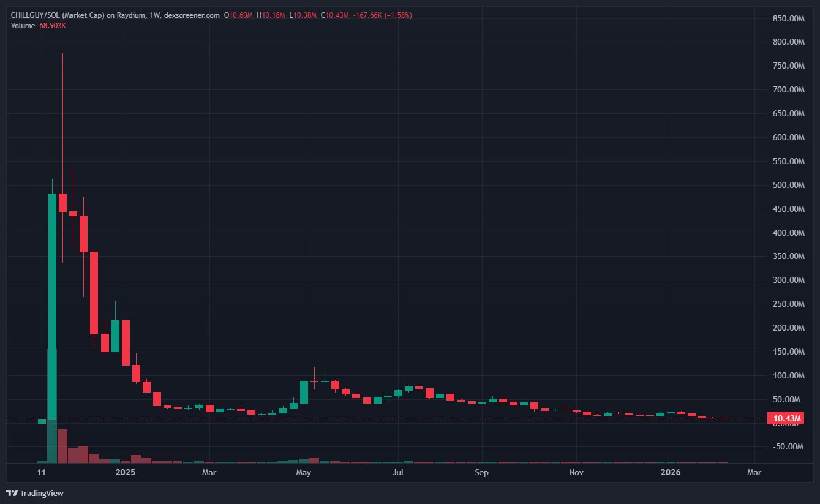Click the Sep label on the time axis
Viewport: 820px width, 504px height.
click(482, 473)
